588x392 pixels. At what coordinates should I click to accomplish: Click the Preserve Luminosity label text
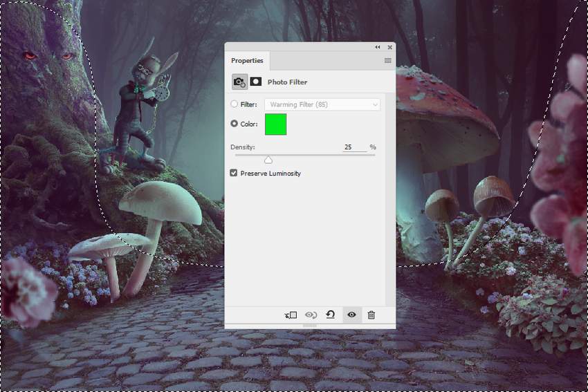pyautogui.click(x=270, y=173)
